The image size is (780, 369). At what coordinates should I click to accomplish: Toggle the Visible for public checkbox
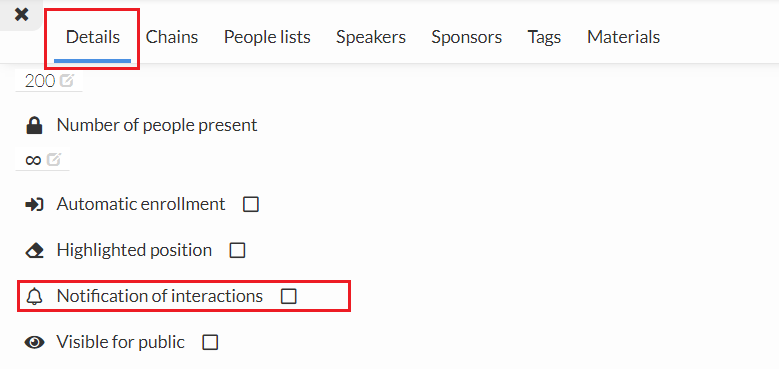pyautogui.click(x=210, y=342)
